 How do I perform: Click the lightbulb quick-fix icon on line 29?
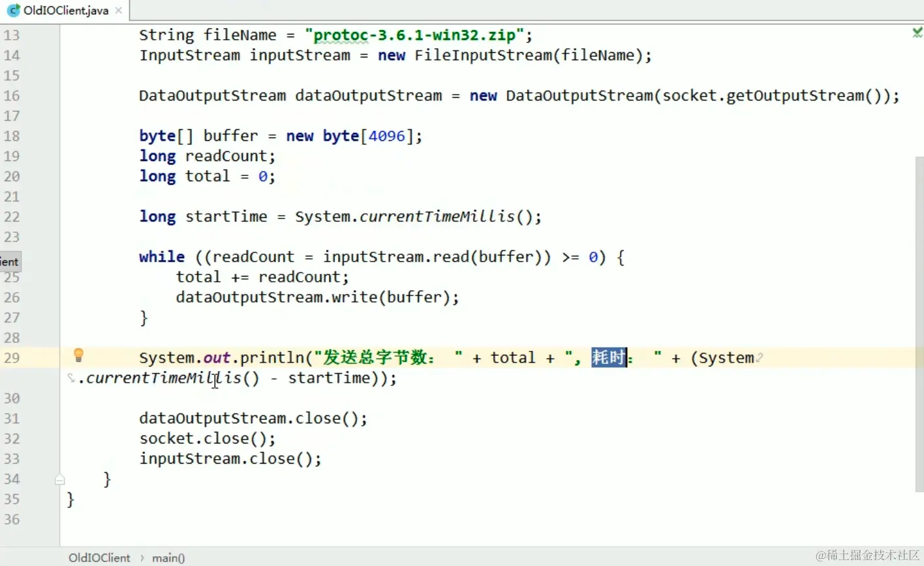[78, 355]
